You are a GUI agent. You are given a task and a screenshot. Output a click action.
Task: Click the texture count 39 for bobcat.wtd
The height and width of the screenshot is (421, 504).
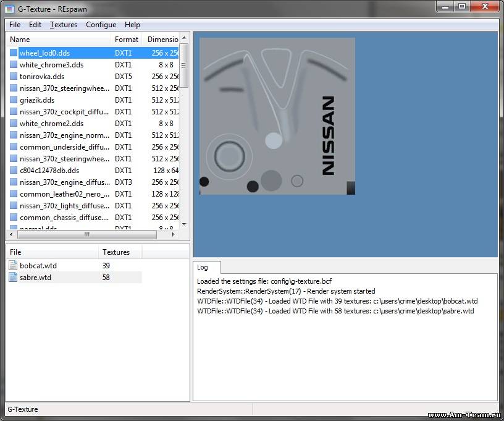click(106, 265)
